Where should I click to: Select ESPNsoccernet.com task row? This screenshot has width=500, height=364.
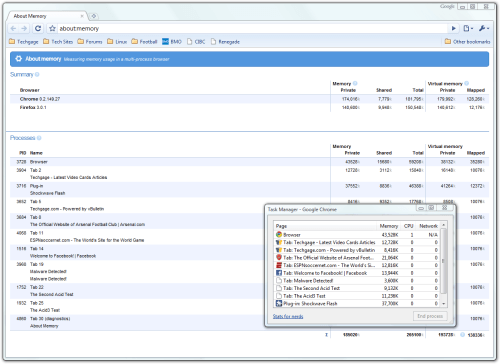(x=357, y=265)
